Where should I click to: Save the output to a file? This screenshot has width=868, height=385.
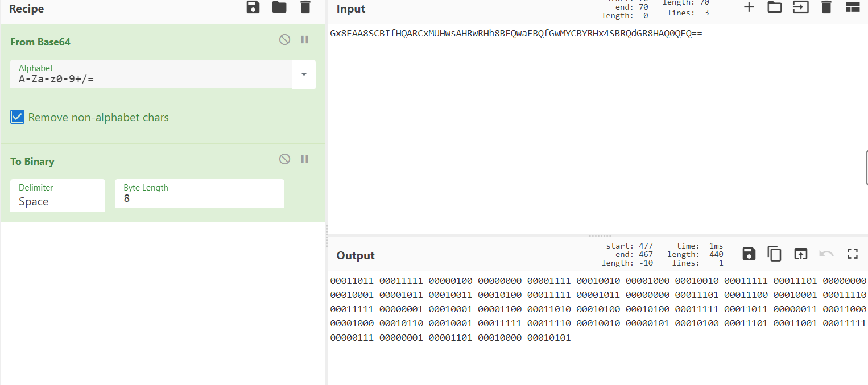(x=748, y=254)
